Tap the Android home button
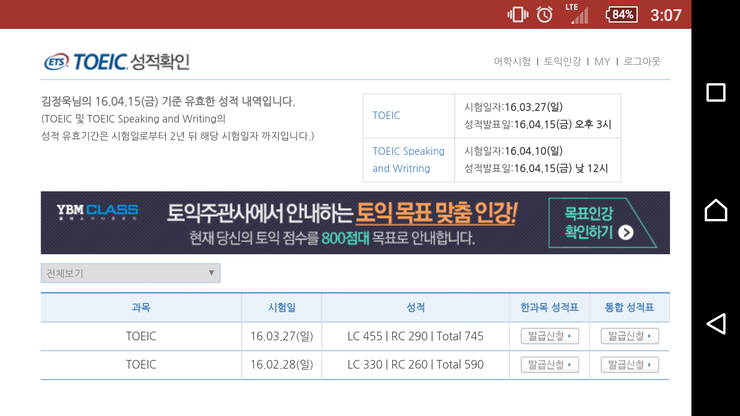Viewport: 740px width, 416px height. (715, 210)
